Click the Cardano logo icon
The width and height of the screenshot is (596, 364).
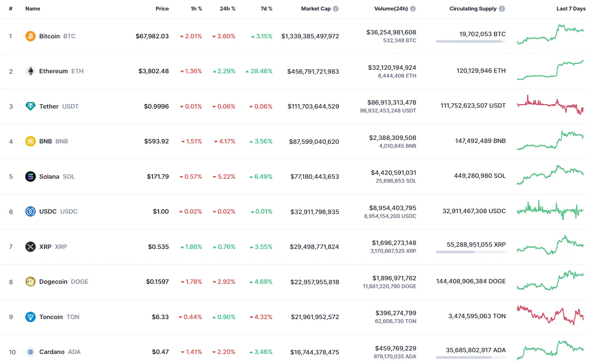31,352
